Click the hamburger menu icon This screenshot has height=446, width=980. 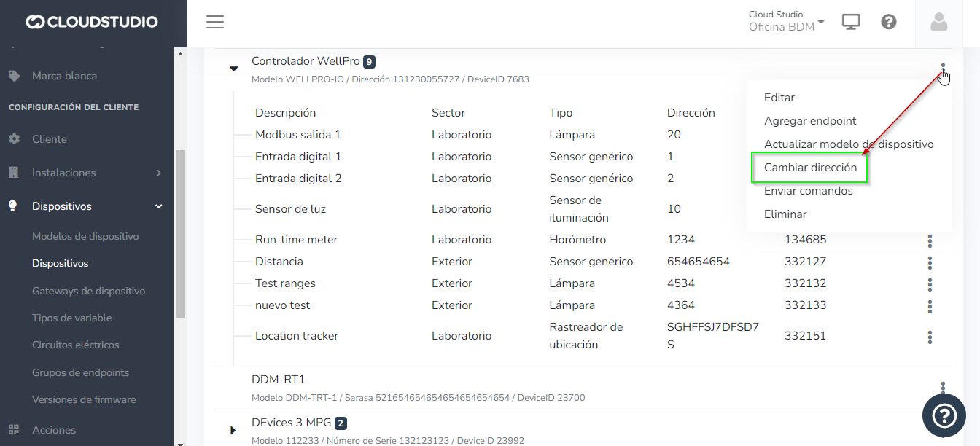tap(214, 22)
